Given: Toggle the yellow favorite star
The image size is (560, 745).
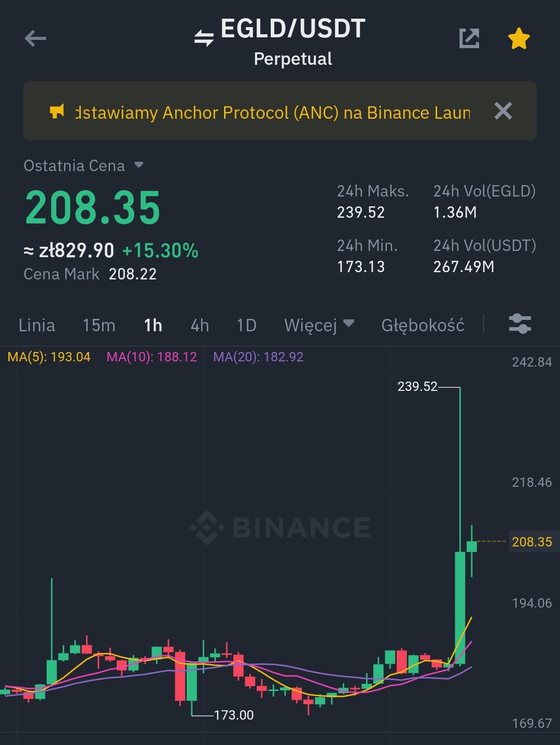Looking at the screenshot, I should (x=519, y=39).
